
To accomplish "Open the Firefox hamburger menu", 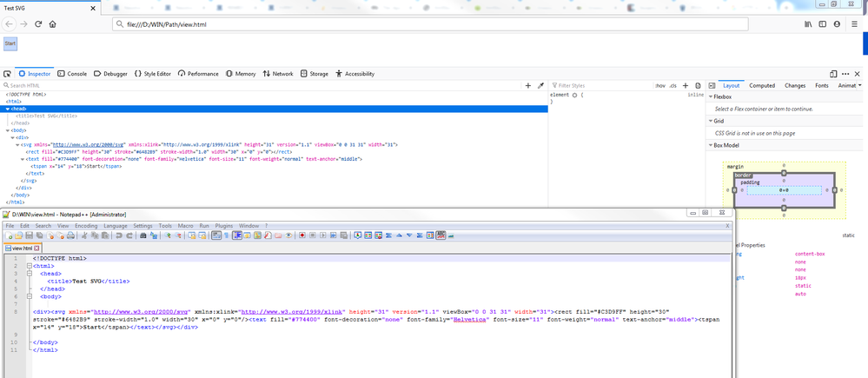I will coord(855,24).
